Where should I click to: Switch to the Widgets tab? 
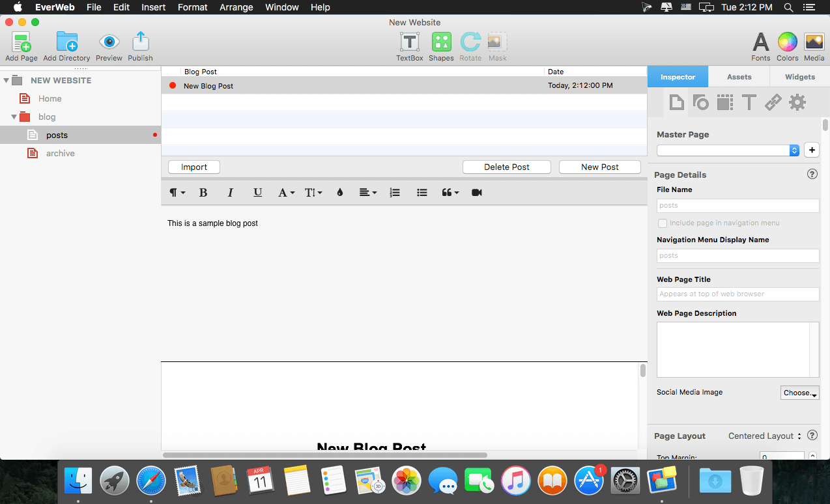click(x=799, y=77)
